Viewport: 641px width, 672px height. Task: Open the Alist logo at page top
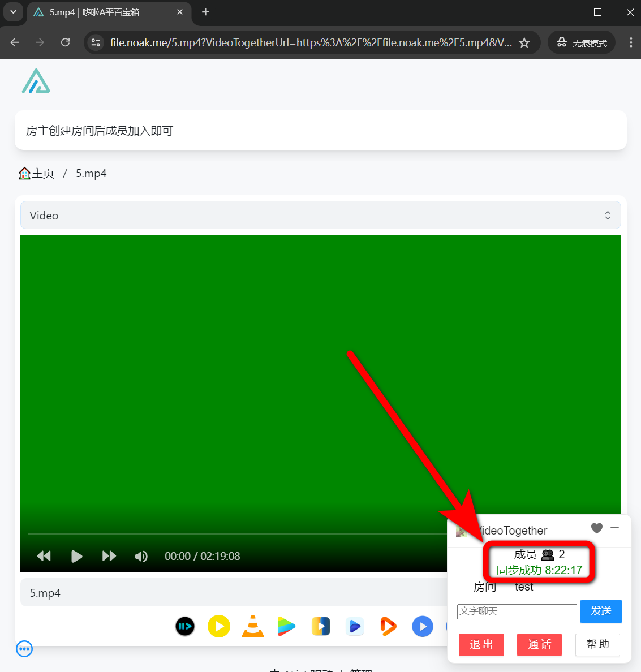pyautogui.click(x=36, y=81)
